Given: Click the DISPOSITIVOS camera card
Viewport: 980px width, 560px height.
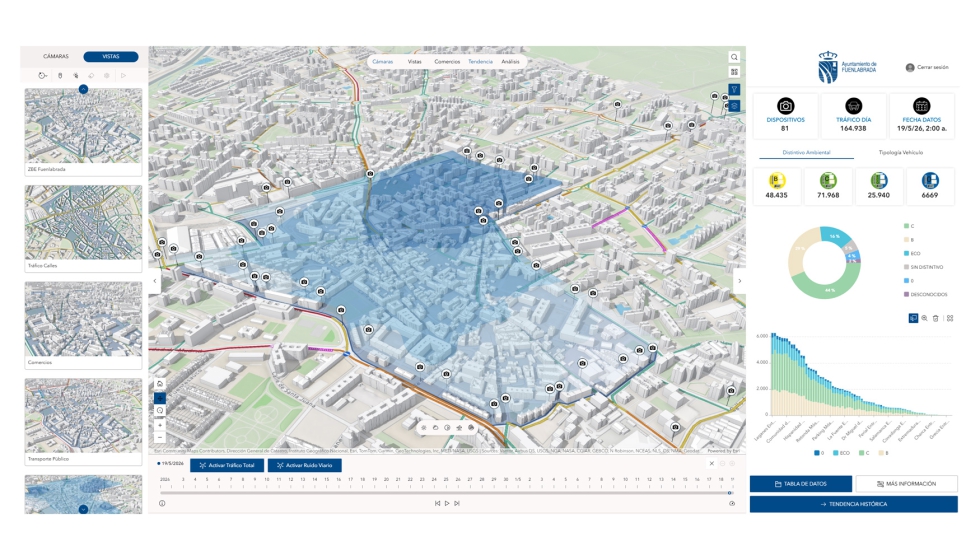Looking at the screenshot, I should [x=785, y=116].
